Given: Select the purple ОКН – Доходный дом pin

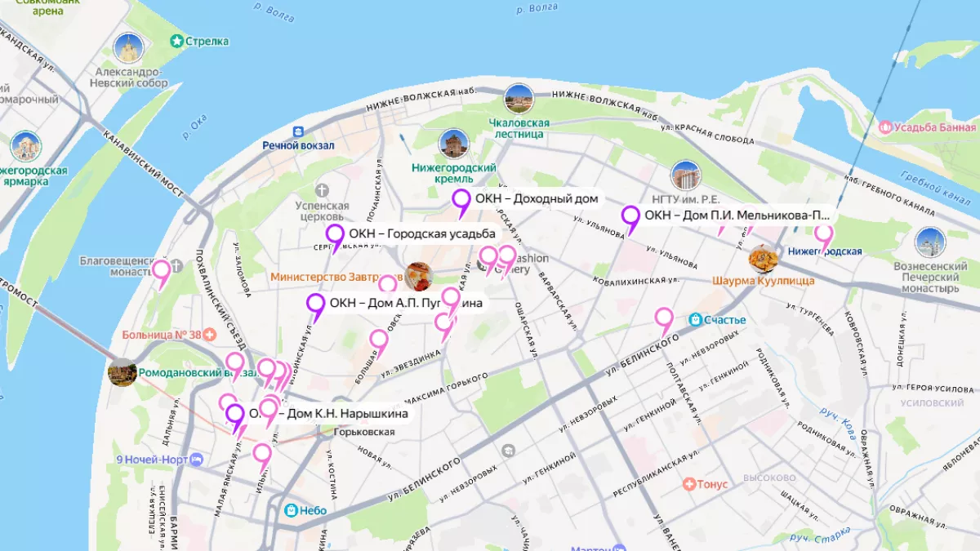Looking at the screenshot, I should 461,200.
